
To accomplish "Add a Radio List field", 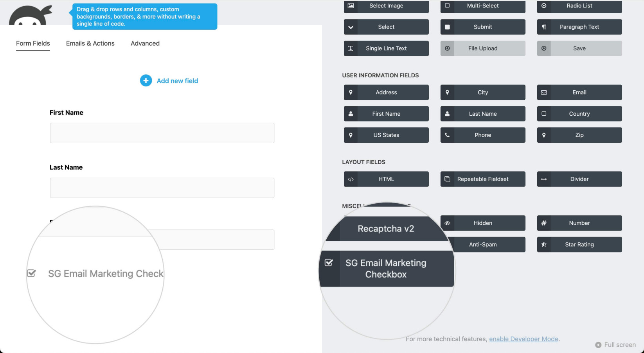I will pyautogui.click(x=579, y=6).
